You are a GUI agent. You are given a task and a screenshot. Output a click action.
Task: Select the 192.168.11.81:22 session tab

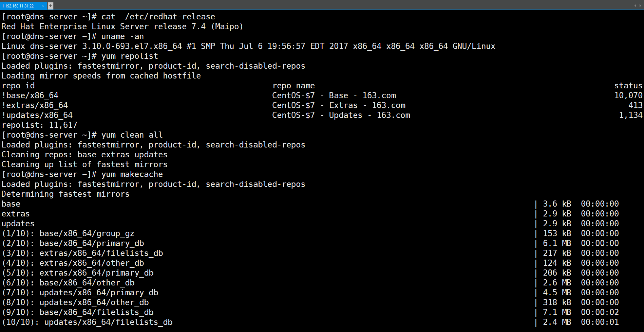point(19,6)
